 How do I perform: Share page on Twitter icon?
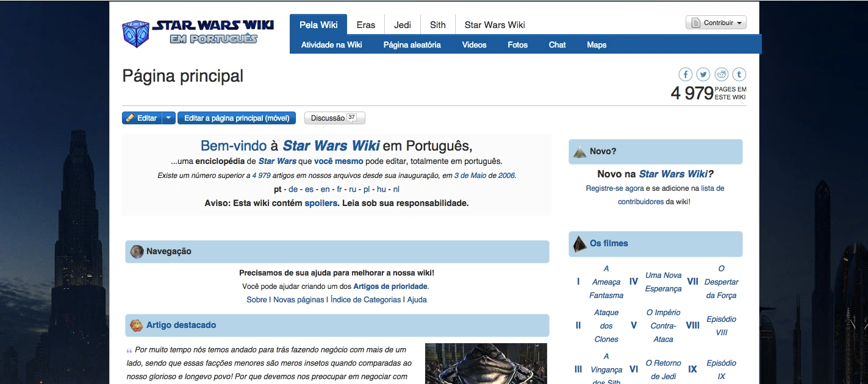pyautogui.click(x=703, y=74)
